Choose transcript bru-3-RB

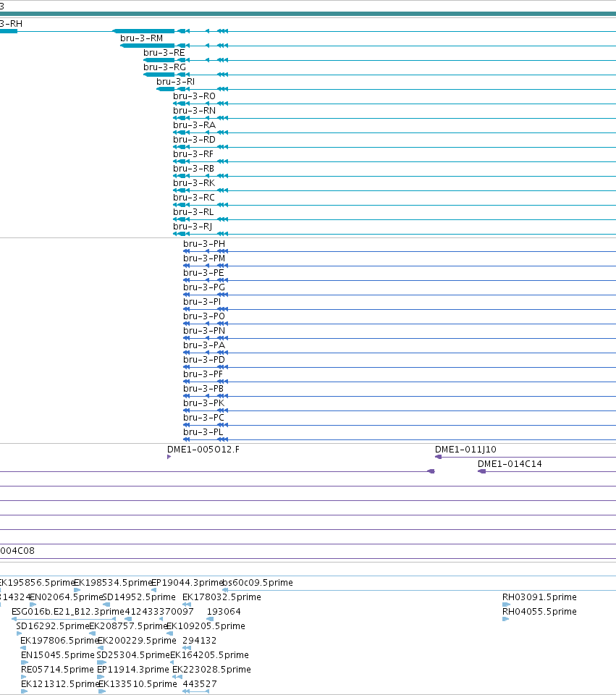(194, 169)
